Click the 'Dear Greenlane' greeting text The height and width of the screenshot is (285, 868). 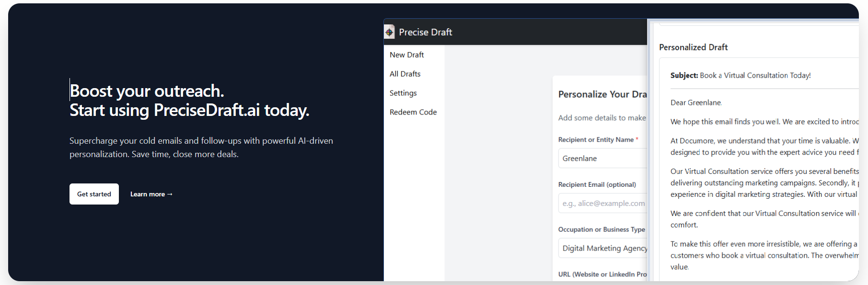pyautogui.click(x=696, y=103)
